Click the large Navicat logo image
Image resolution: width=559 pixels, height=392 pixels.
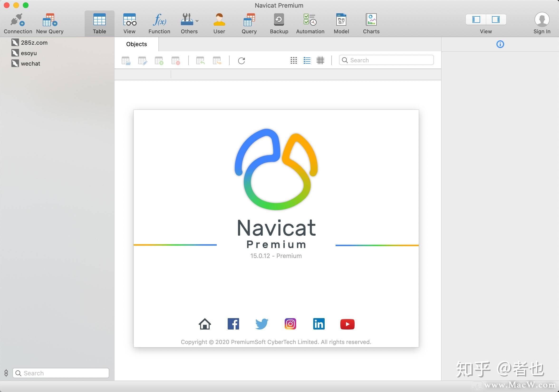[x=276, y=170]
